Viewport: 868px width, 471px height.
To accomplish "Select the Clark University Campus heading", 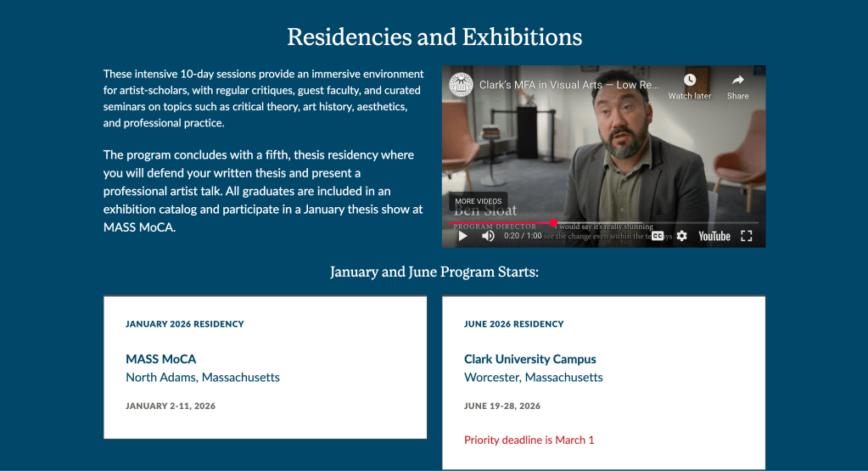I will [530, 359].
